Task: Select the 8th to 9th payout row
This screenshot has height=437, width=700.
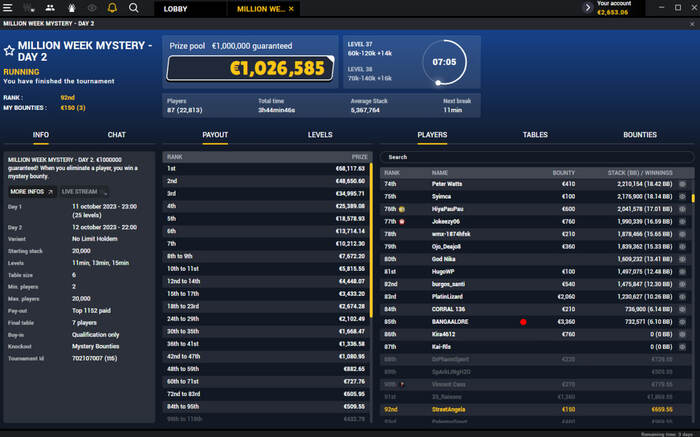Action: [x=266, y=256]
